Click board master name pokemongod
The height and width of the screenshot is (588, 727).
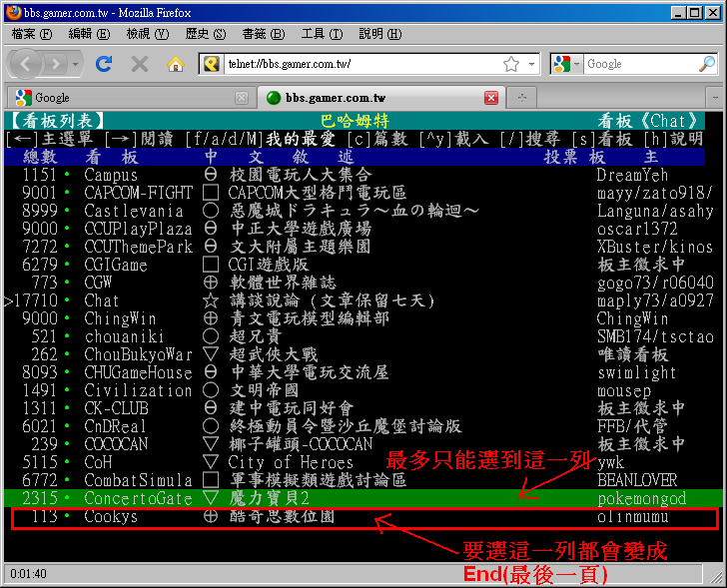[642, 499]
